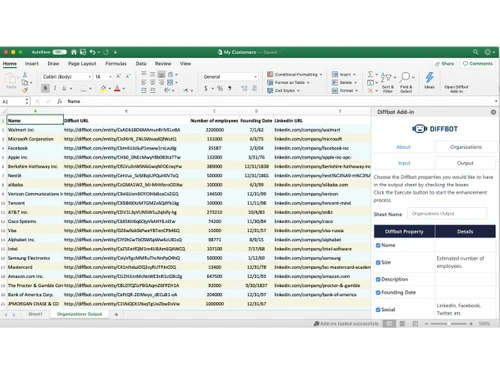This screenshot has height=375, width=500.
Task: Add a new sheet with plus button
Action: point(116,314)
